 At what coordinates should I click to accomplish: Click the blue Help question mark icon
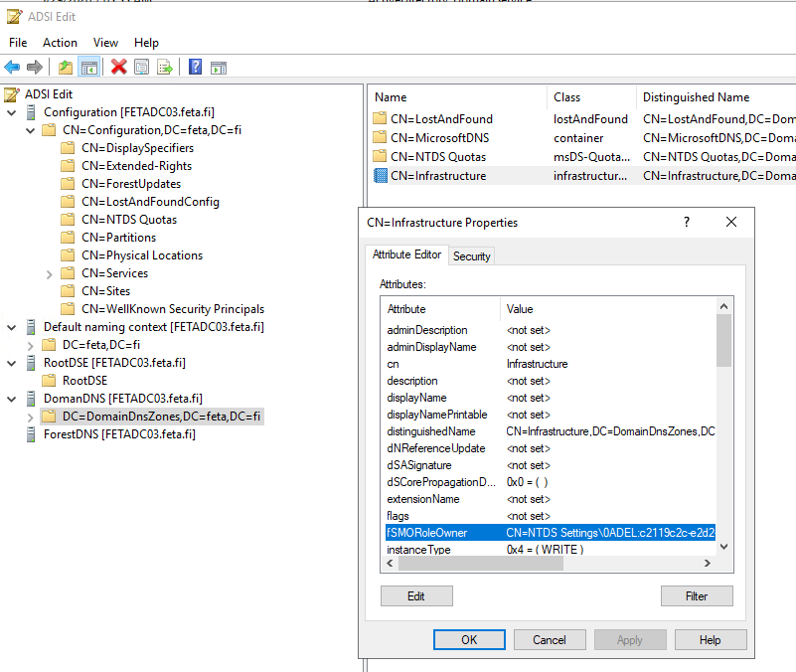pos(193,67)
